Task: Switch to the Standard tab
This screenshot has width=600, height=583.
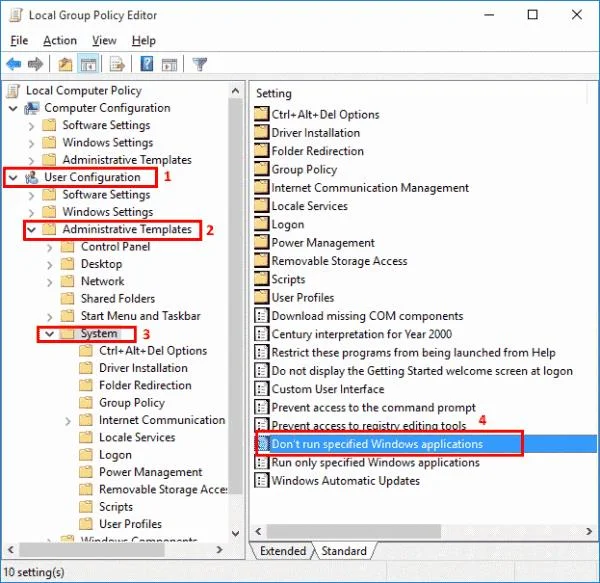Action: pos(344,550)
